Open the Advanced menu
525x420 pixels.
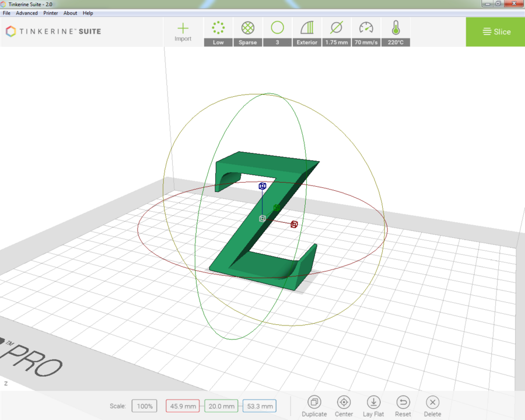click(27, 13)
